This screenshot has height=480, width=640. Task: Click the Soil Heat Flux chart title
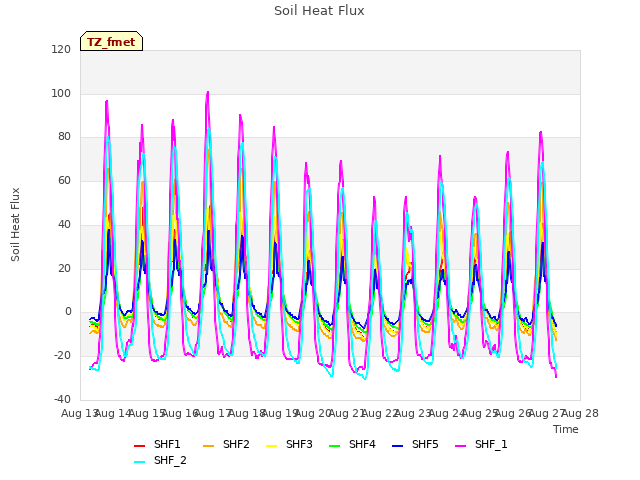pyautogui.click(x=319, y=11)
